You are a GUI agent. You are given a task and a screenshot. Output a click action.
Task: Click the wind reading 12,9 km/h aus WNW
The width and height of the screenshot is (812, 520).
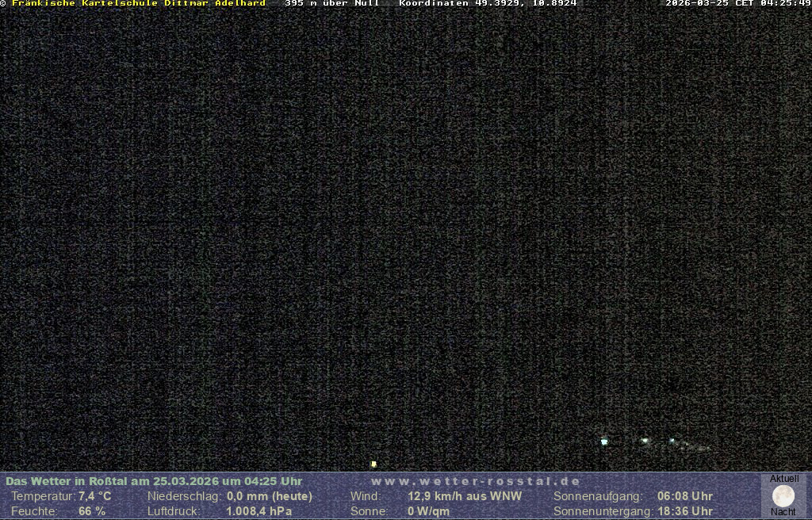[465, 496]
